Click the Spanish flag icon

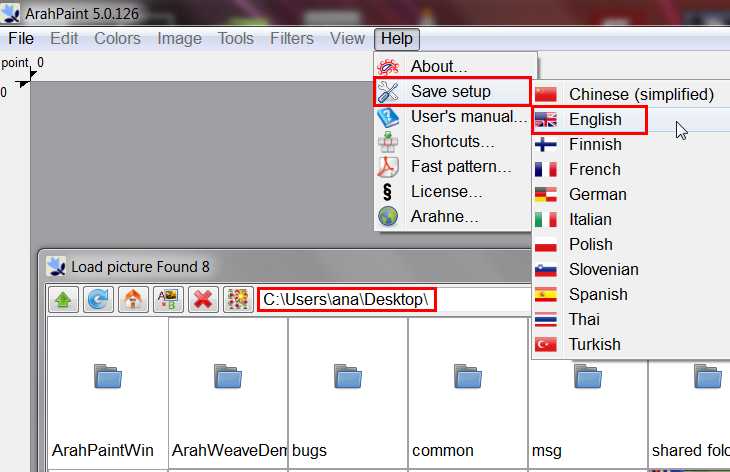(x=546, y=295)
